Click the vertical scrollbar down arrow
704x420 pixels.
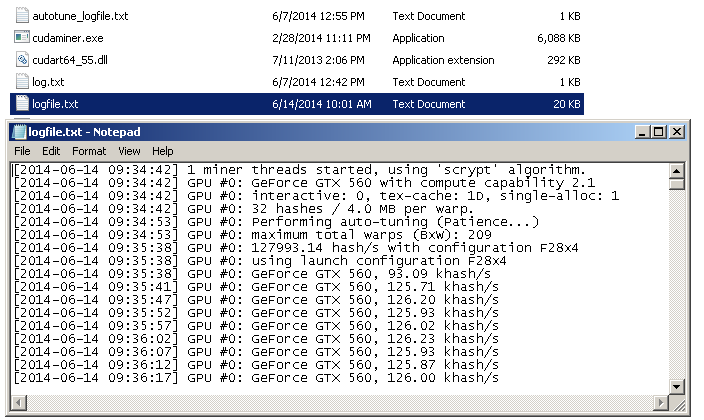[676, 386]
